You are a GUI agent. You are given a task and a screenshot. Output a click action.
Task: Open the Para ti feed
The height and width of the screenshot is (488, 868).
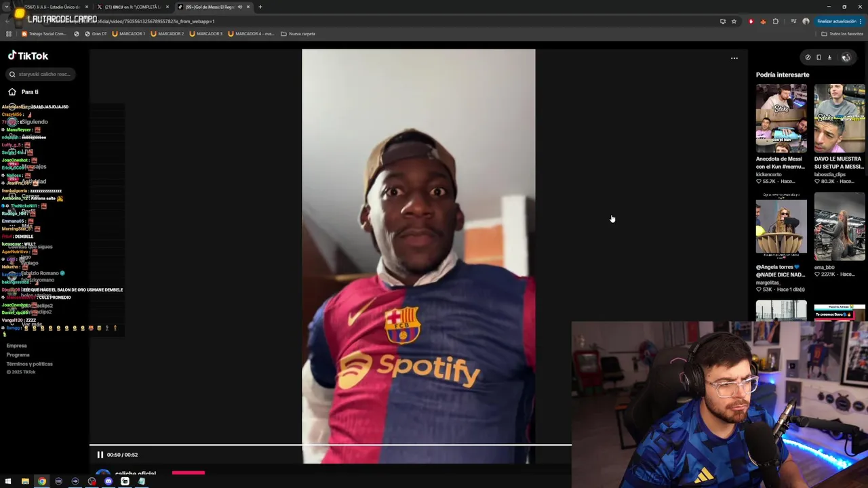coord(29,91)
